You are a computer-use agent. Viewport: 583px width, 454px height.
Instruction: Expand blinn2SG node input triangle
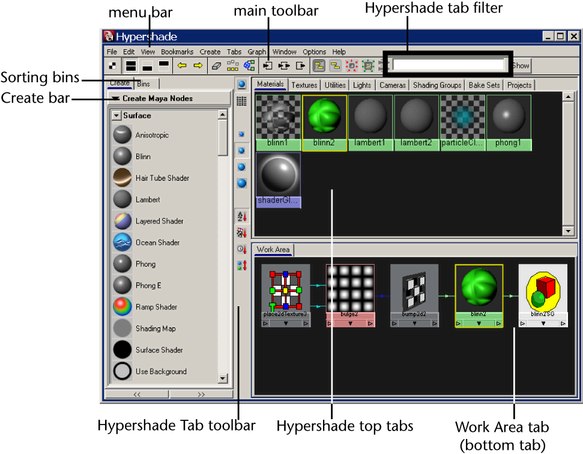coord(523,323)
